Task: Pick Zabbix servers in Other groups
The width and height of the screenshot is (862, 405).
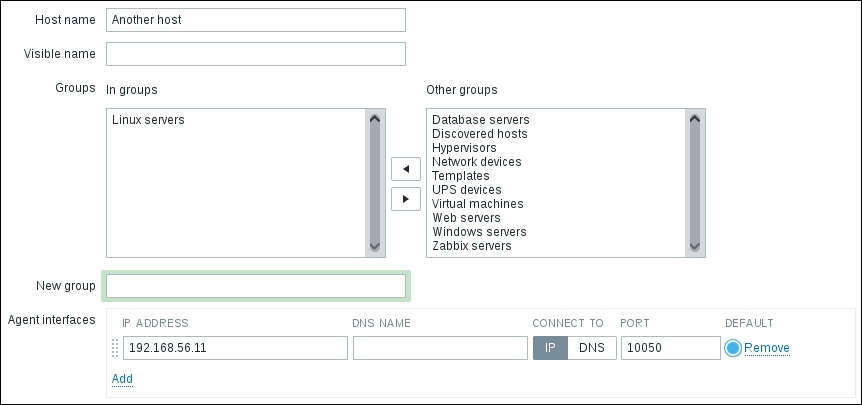Action: pyautogui.click(x=471, y=246)
